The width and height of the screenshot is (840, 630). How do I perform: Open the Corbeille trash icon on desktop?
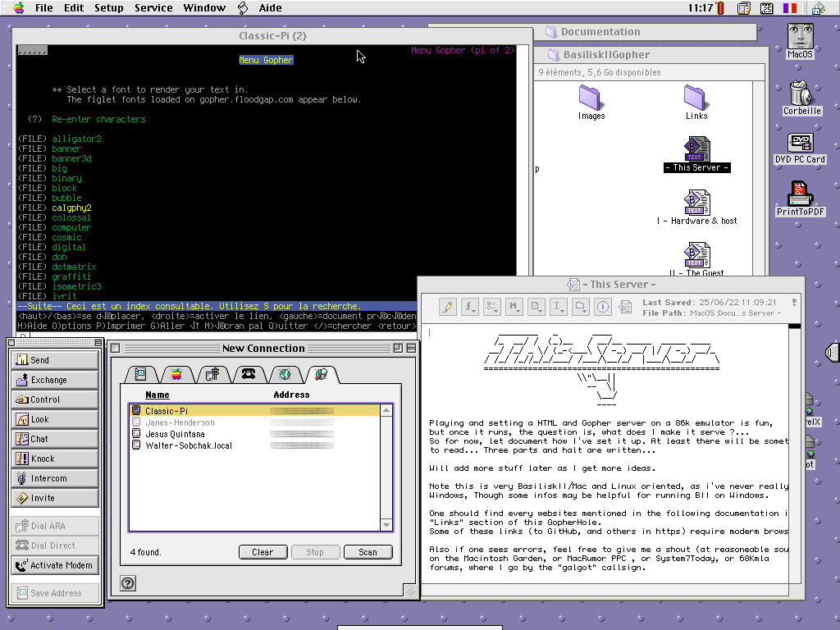[801, 93]
